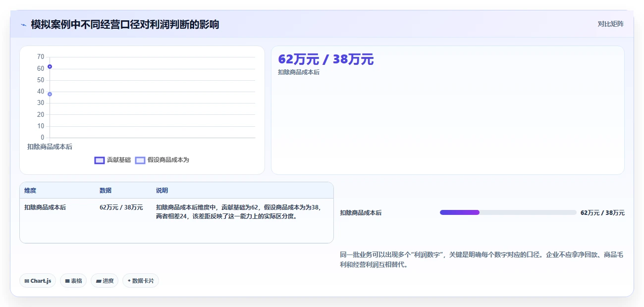
Task: Click the explanation text starting 扣除商品成本后维度中
Action: click(238, 211)
